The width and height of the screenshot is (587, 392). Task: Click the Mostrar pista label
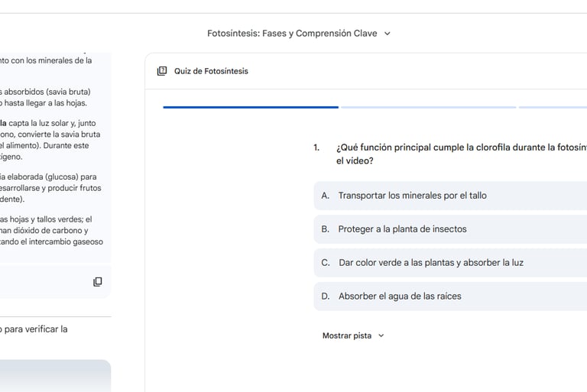click(x=346, y=335)
